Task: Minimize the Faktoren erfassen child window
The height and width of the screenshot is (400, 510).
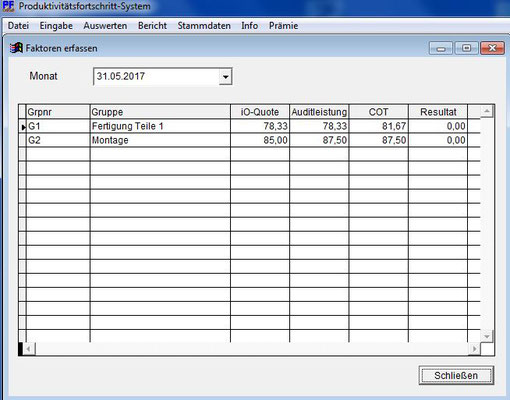Action: tap(441, 48)
